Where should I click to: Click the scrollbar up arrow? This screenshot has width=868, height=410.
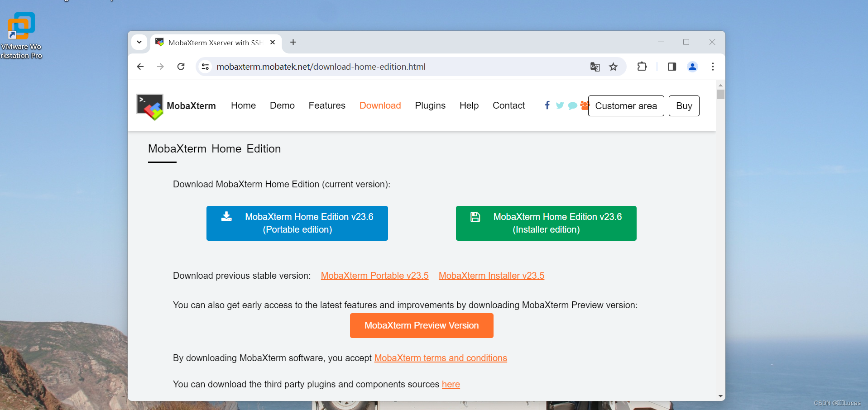click(720, 85)
